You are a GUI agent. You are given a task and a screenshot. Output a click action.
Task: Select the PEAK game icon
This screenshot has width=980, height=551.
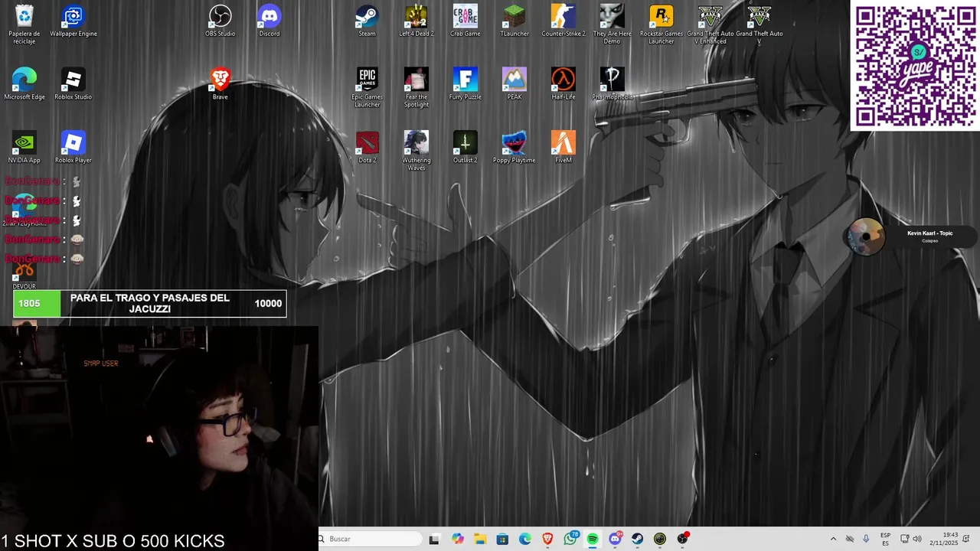[x=514, y=84]
